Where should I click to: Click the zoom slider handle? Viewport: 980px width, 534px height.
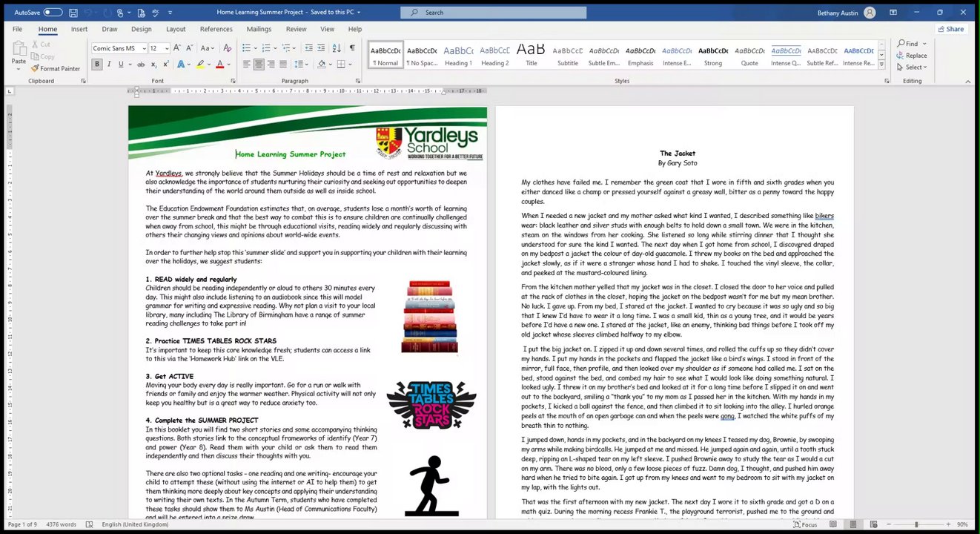916,524
